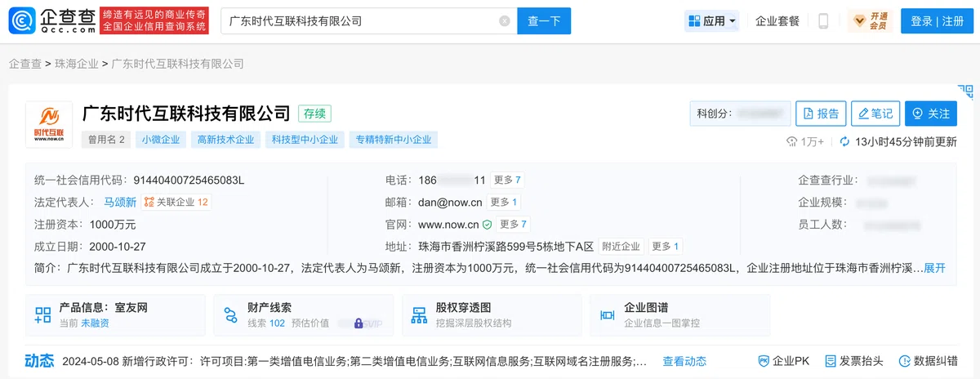Click 成立日期 value 2000-10-27
This screenshot has width=980, height=379.
tap(118, 246)
